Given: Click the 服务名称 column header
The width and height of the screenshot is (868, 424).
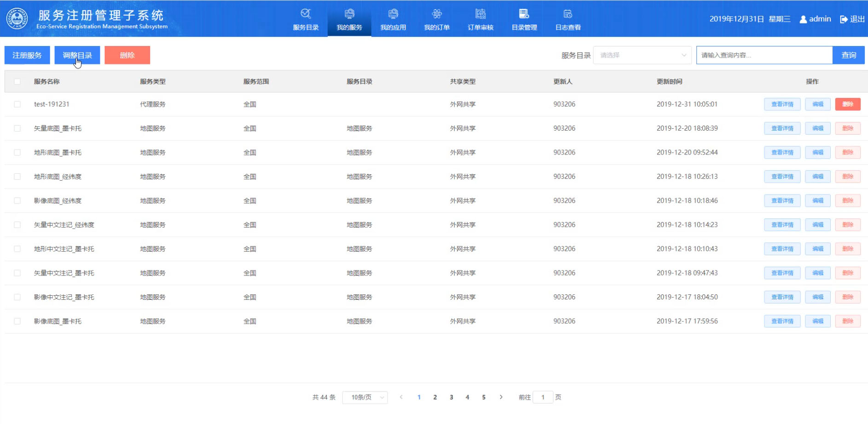Looking at the screenshot, I should click(x=46, y=81).
